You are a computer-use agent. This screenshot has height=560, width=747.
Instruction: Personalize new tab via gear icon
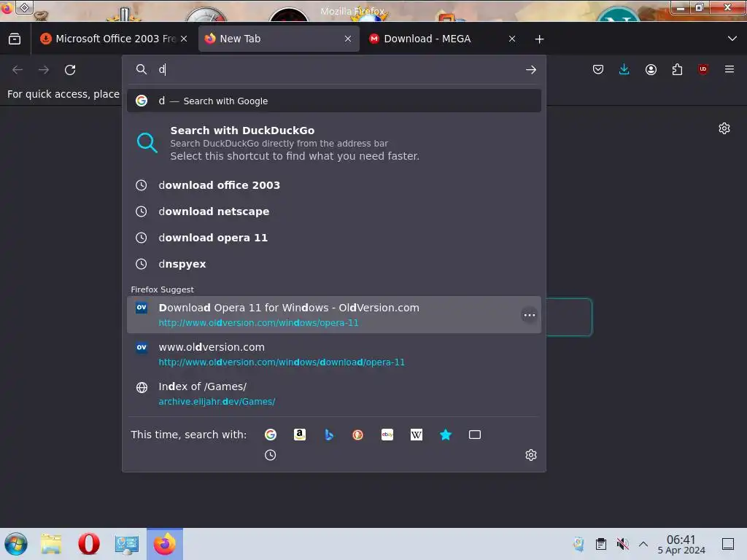(x=724, y=128)
